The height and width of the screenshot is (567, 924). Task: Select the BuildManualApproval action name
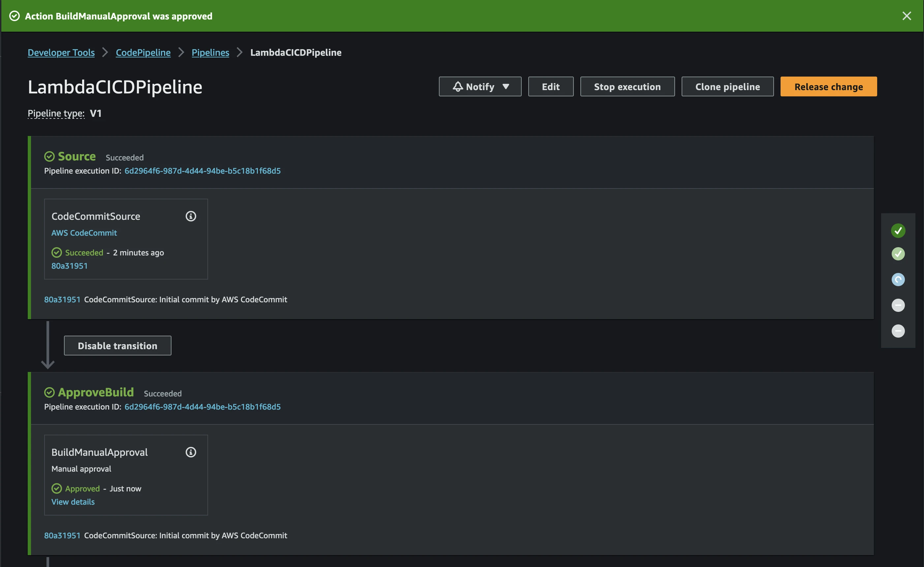99,452
